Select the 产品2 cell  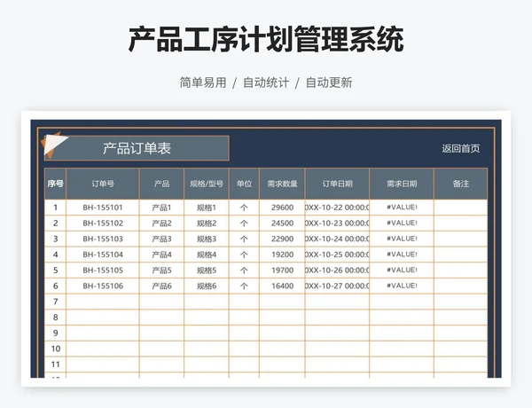(161, 223)
